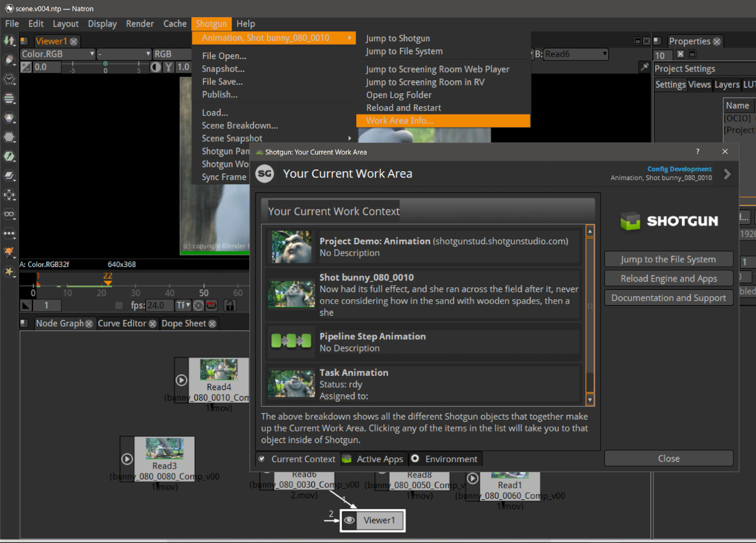Toggle the checkbox beside fps
This screenshot has height=543, width=756.
(119, 306)
